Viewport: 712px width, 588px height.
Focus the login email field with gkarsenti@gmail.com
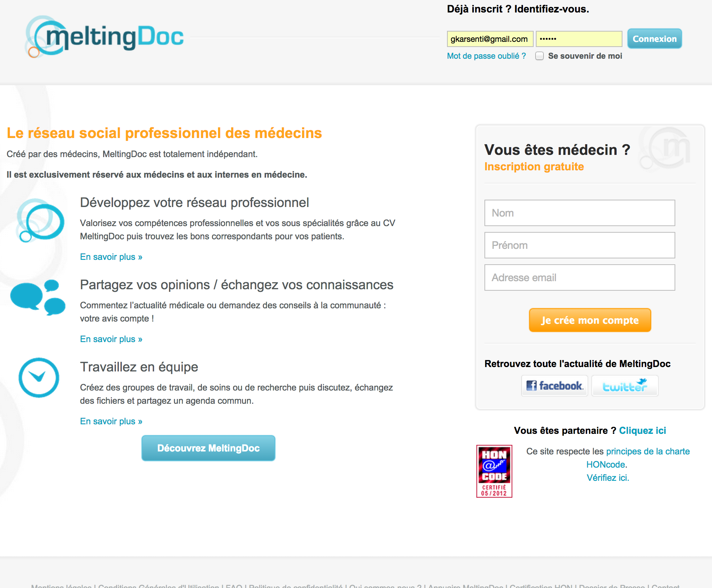click(490, 39)
